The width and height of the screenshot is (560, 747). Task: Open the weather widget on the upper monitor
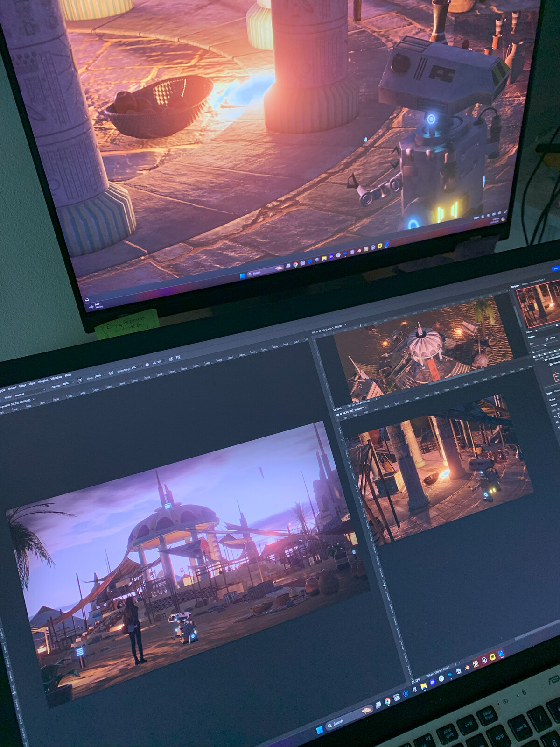[x=95, y=305]
